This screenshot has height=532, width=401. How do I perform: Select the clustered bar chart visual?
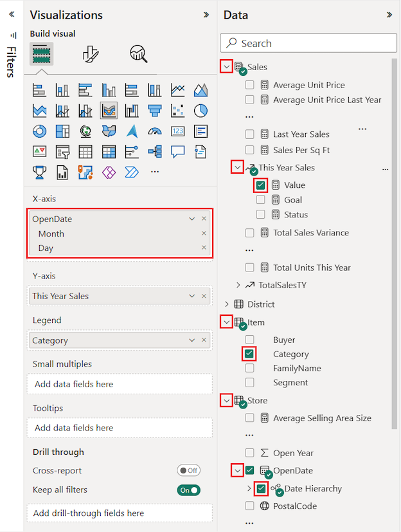[85, 90]
